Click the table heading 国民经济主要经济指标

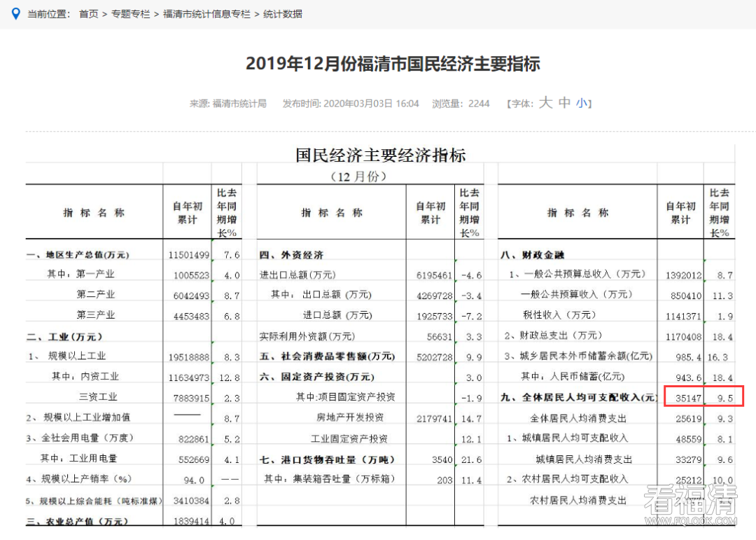(380, 155)
